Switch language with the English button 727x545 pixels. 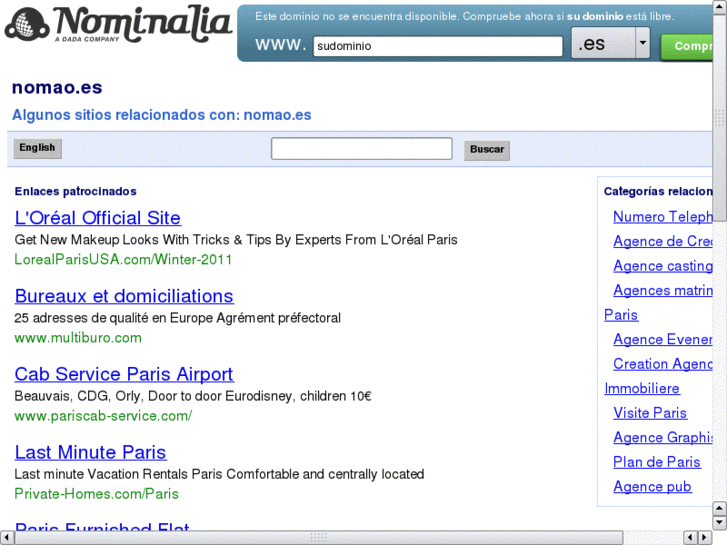(37, 148)
